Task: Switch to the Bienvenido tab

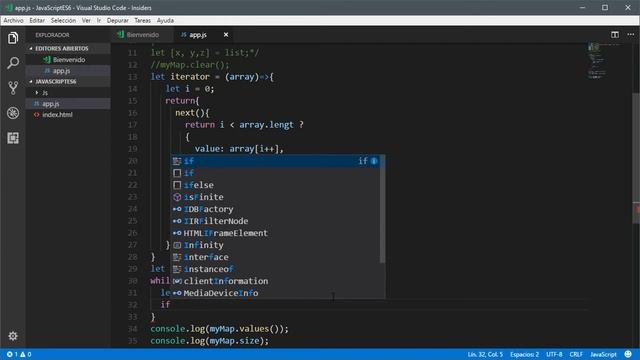Action: pyautogui.click(x=142, y=35)
